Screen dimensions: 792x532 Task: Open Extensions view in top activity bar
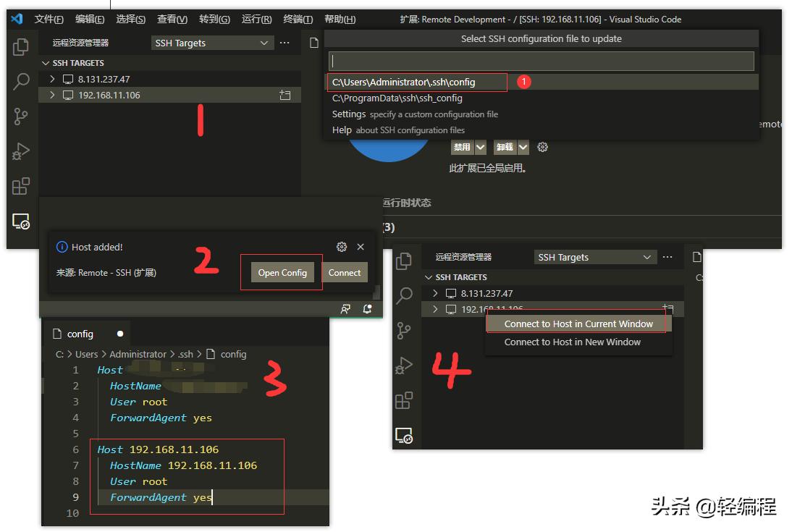[21, 186]
